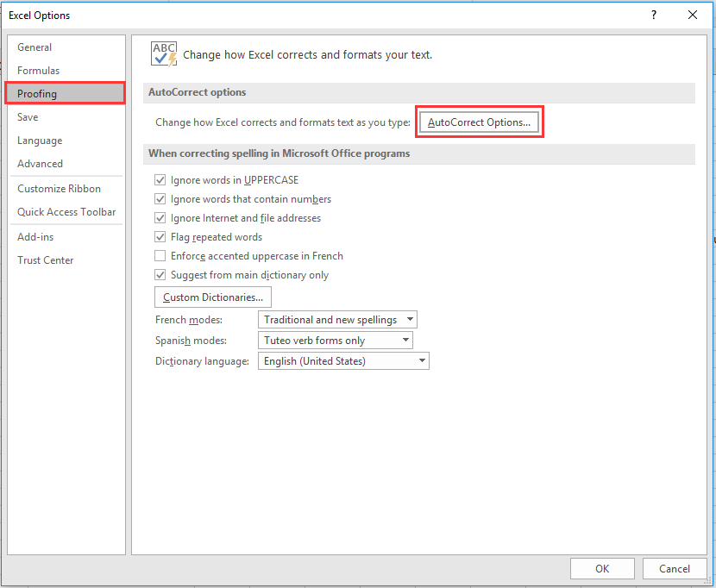
Task: Enable Enforce accented uppercase in French
Action: click(160, 256)
